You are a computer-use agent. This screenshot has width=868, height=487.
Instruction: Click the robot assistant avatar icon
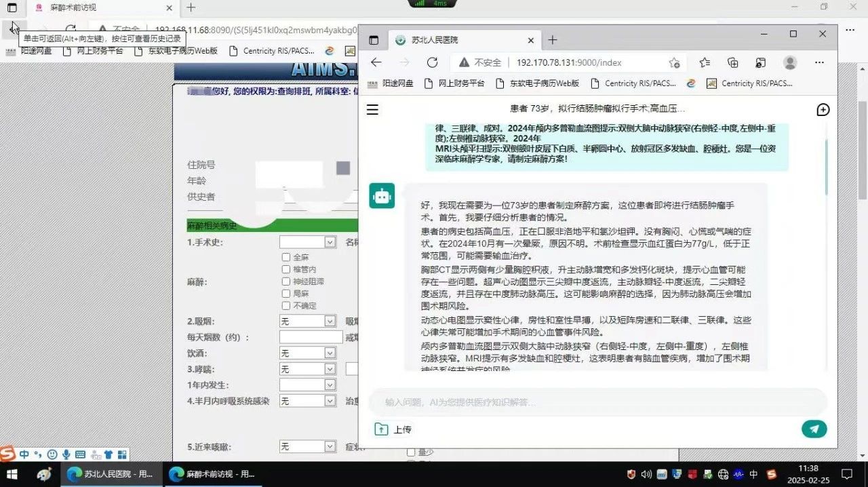pos(381,195)
